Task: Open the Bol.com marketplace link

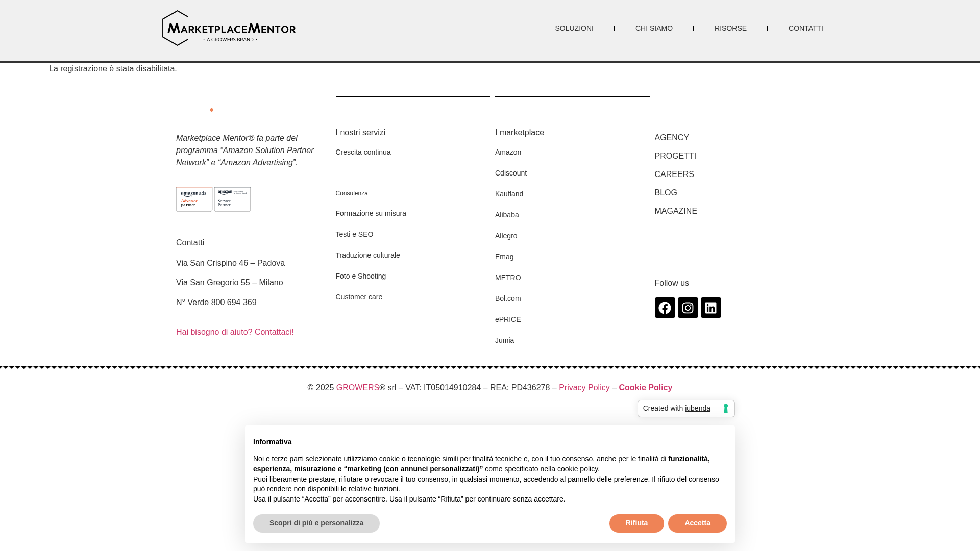Action: point(508,298)
